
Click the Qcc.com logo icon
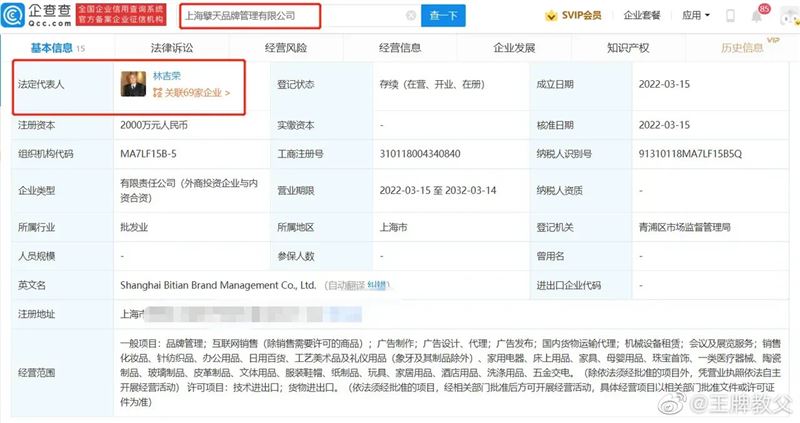pyautogui.click(x=13, y=15)
